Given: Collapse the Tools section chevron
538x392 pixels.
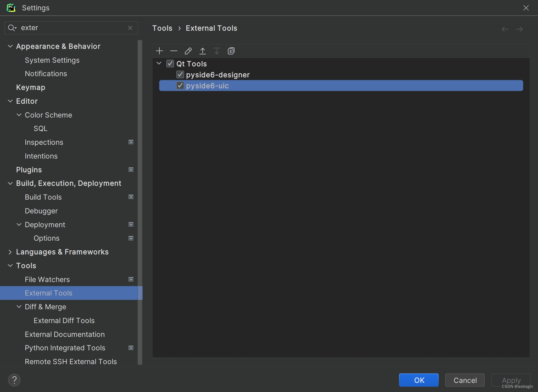Looking at the screenshot, I should click(x=10, y=266).
